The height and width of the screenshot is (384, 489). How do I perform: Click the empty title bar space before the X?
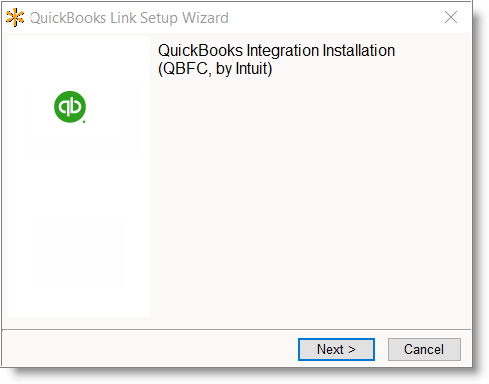[333, 17]
